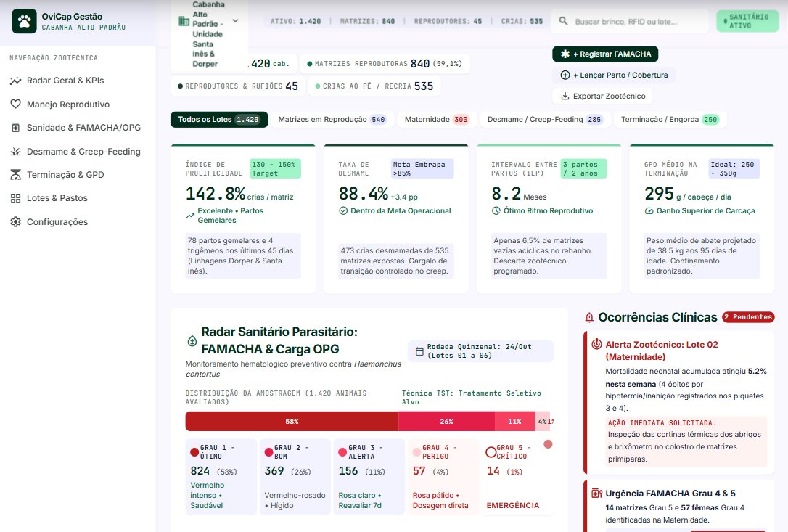Click the ATIVO: 1.420 header stat

point(295,21)
